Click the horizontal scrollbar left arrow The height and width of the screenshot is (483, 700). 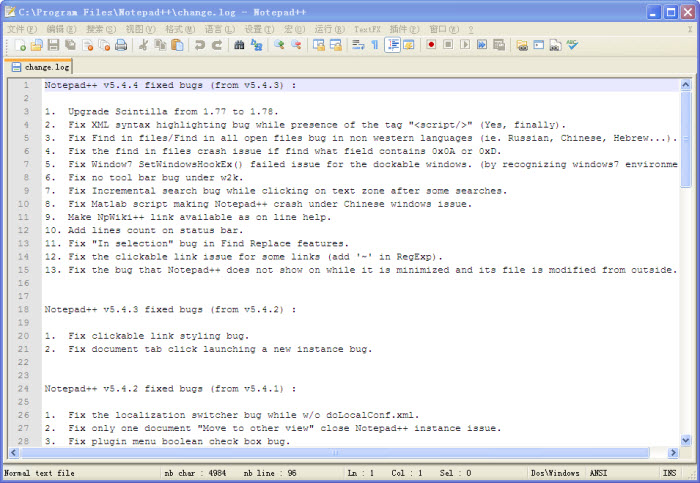coord(14,453)
